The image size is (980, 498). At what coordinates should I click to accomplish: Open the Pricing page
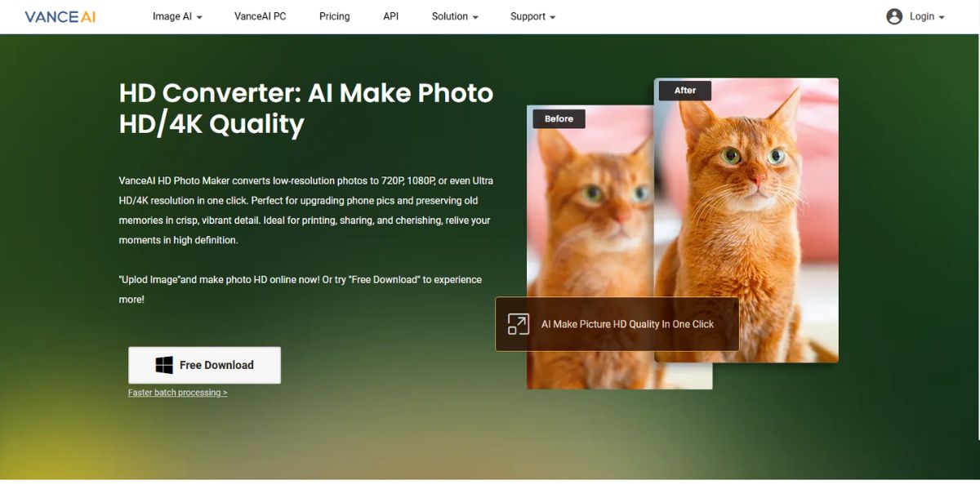[x=334, y=16]
